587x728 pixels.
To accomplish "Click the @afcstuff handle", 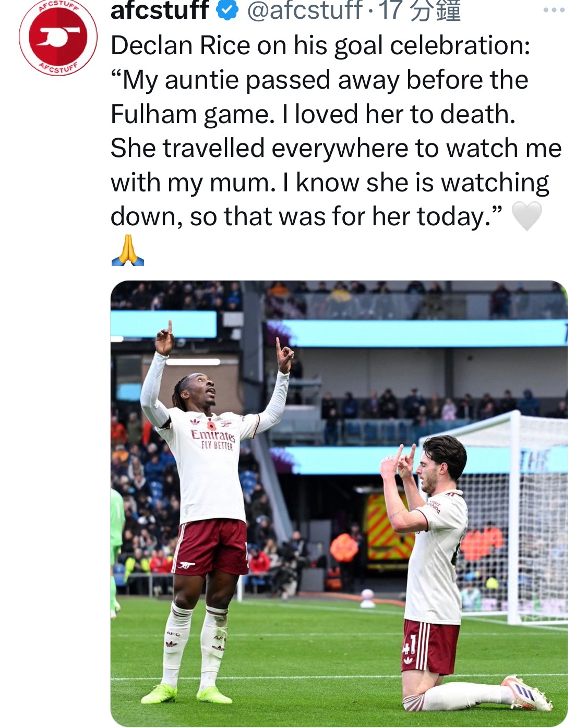I will [304, 10].
